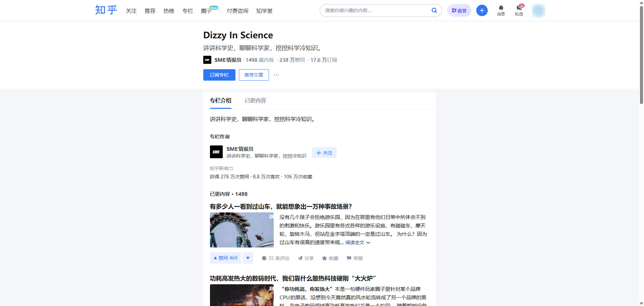
Task: Click the Zhihu logo
Action: pyautogui.click(x=106, y=10)
